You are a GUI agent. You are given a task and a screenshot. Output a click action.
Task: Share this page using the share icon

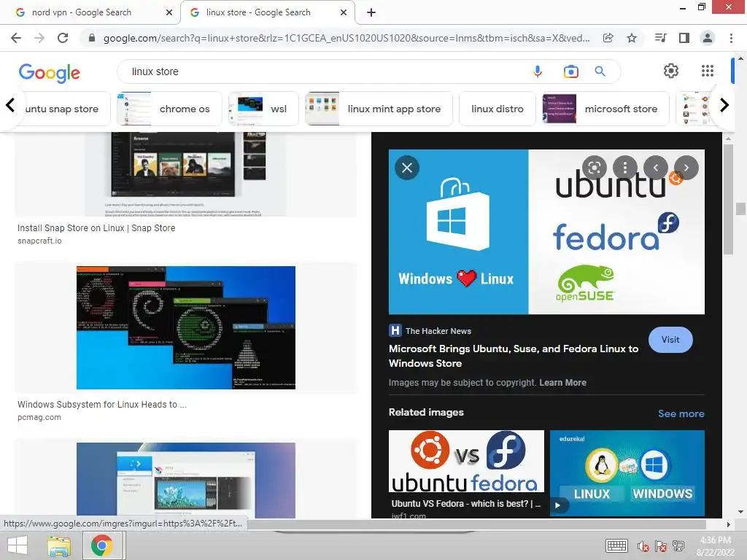(608, 38)
